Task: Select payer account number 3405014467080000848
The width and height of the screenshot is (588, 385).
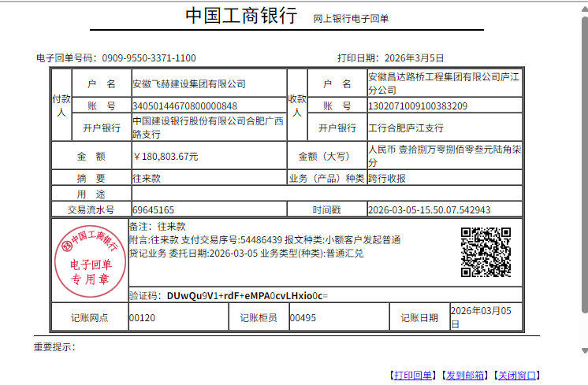Action: [x=185, y=106]
